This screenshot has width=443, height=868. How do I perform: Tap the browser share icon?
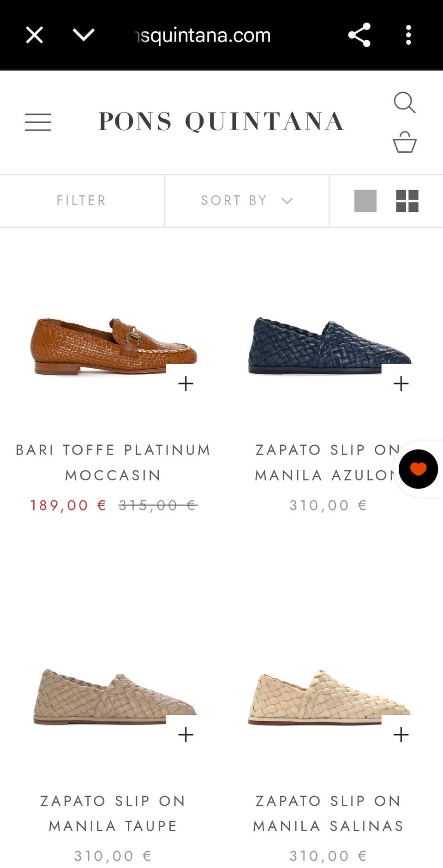(359, 35)
